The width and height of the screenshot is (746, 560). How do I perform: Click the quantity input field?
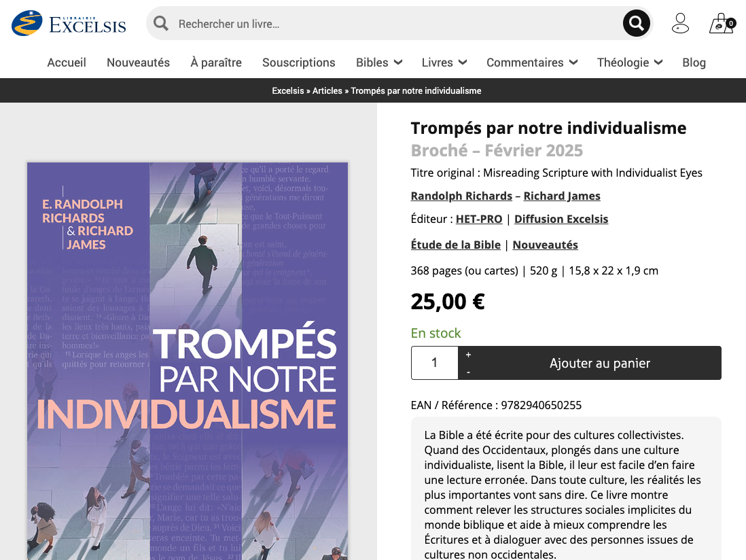pos(434,363)
